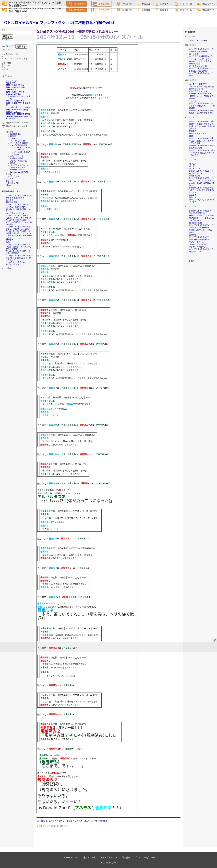
Task: Open Discordサーバー(Donald-2nd様管理) link
Action: pos(19,171)
